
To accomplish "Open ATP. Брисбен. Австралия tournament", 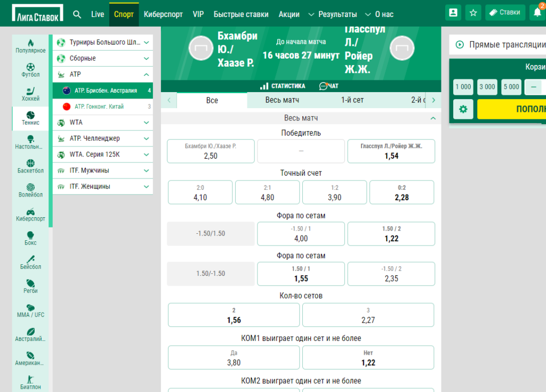I will tap(103, 91).
